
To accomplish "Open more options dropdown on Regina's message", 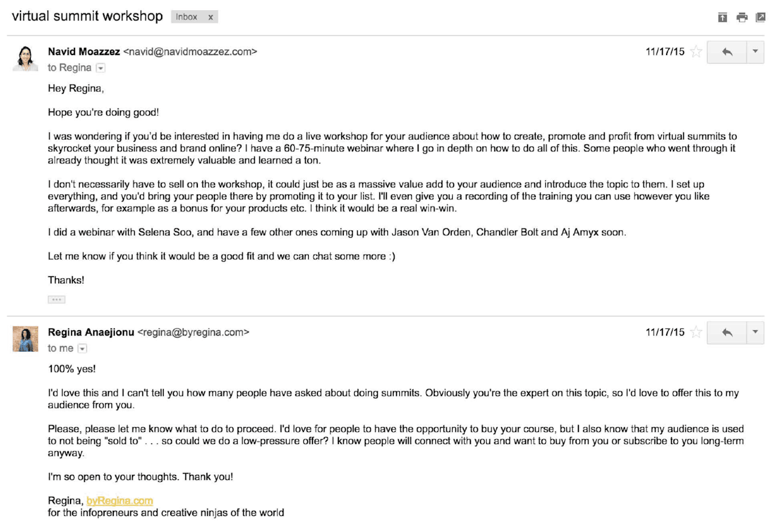I will point(756,333).
